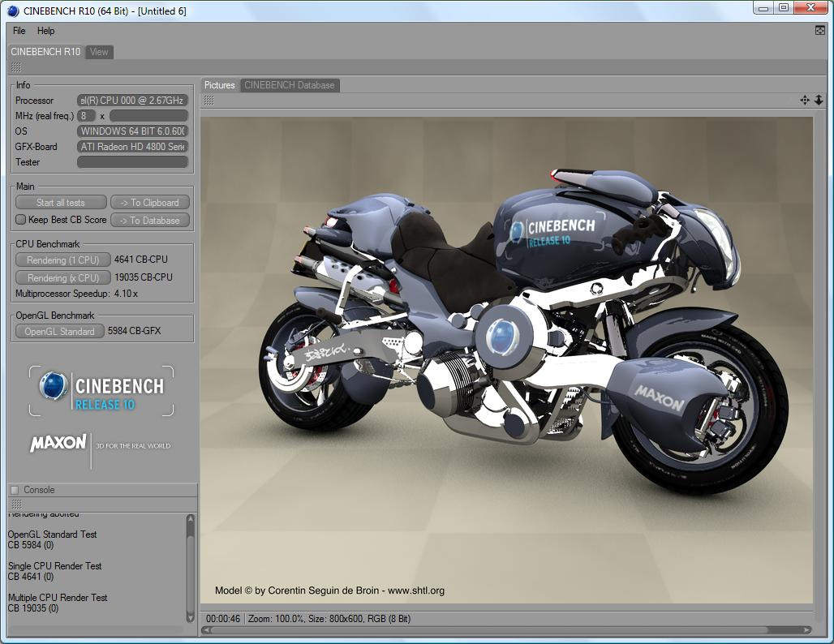Click the fullscreen layout icon below the window controls

tap(820, 30)
